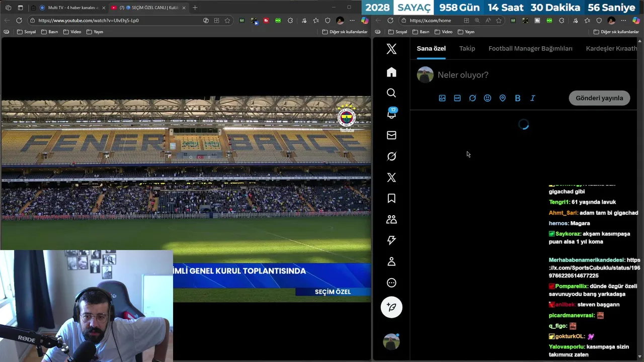Open X Premium icon in sidebar

pyautogui.click(x=391, y=177)
